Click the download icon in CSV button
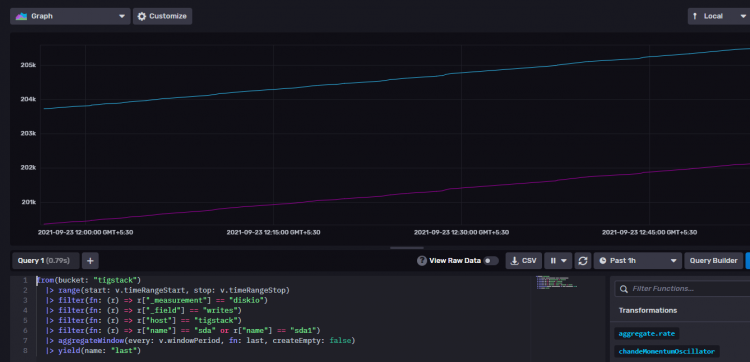Viewport: 750px width, 362px height. [515, 261]
